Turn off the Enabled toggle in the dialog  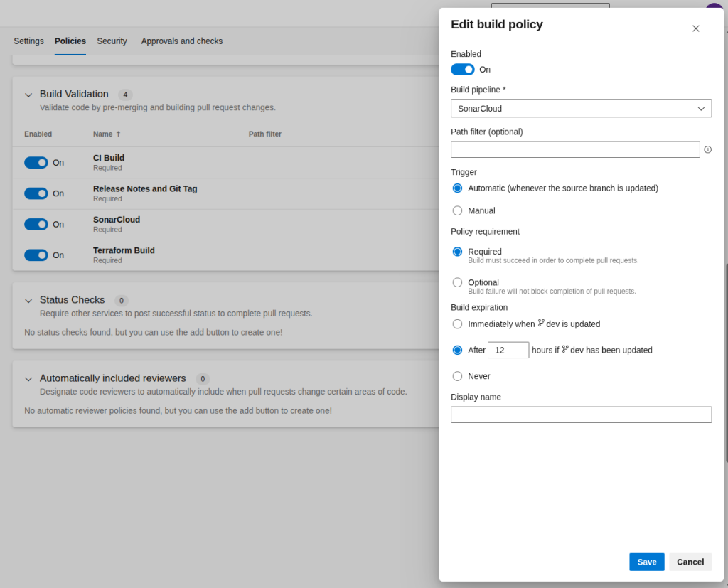click(463, 70)
